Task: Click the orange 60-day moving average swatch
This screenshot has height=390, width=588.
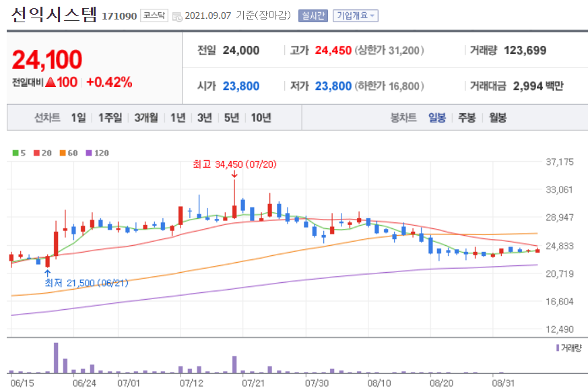Action: [x=63, y=153]
